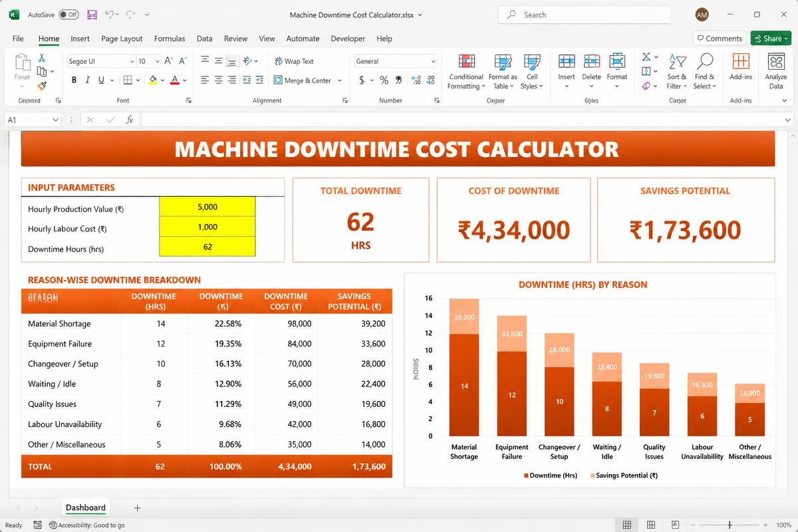
Task: Toggle AutoSave switch
Action: pyautogui.click(x=68, y=14)
